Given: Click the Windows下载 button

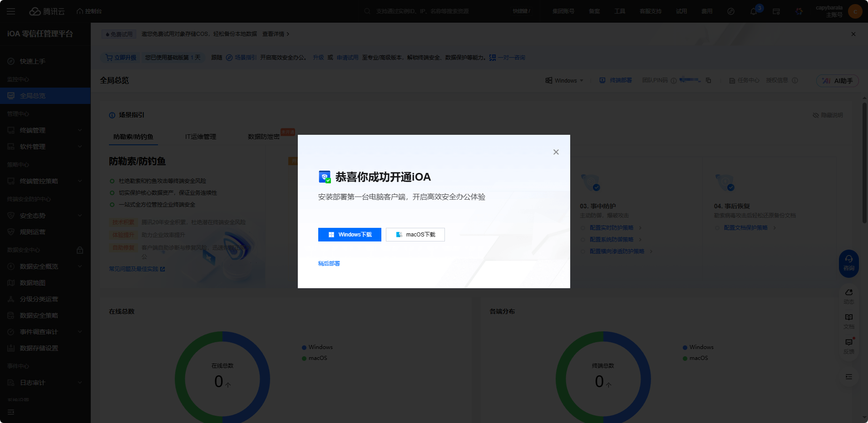Looking at the screenshot, I should 350,235.
